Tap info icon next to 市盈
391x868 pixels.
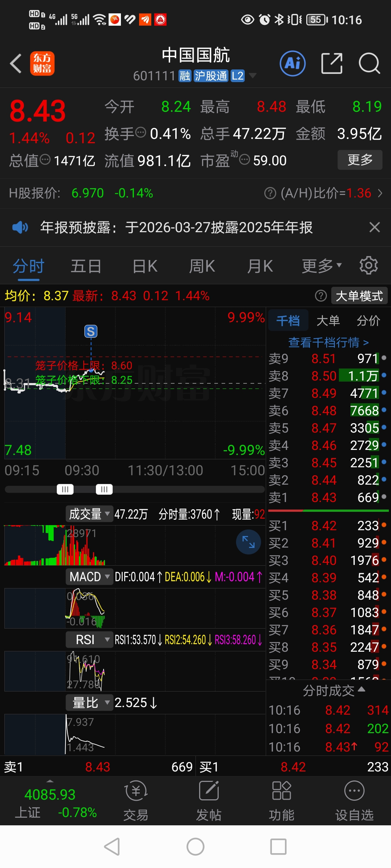pos(245,159)
